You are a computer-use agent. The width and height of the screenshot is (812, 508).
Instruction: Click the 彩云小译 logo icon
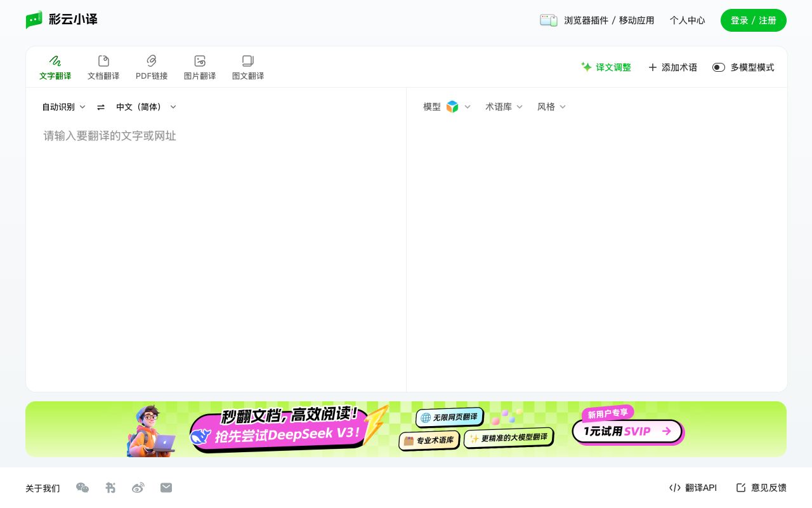(x=34, y=20)
